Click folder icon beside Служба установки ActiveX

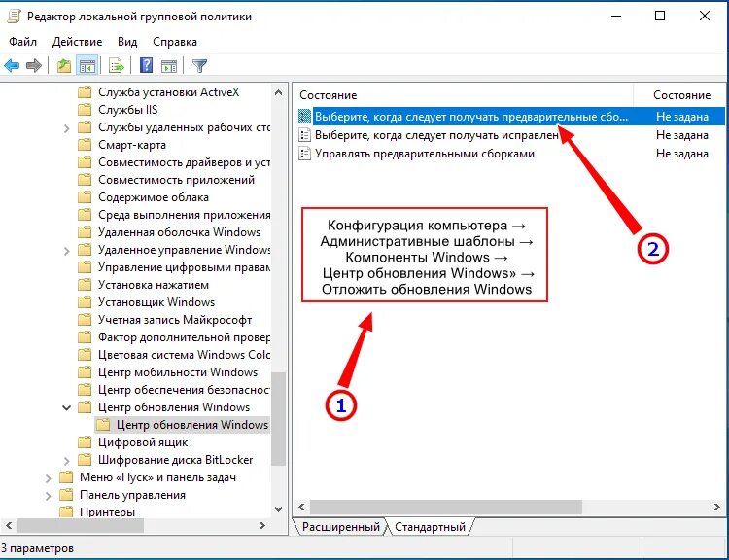[85, 92]
